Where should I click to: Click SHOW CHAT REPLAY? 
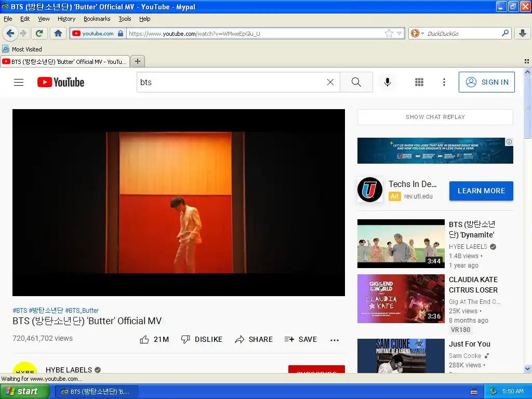pyautogui.click(x=435, y=117)
